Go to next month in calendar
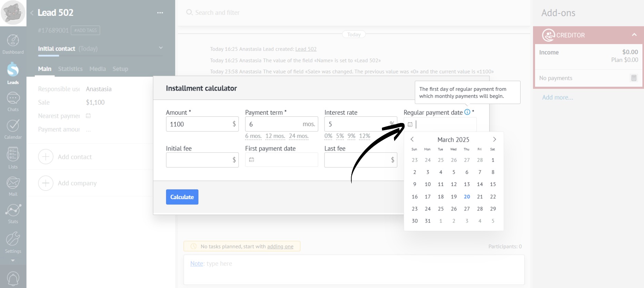Screen dimensions: 644x288 (494, 140)
